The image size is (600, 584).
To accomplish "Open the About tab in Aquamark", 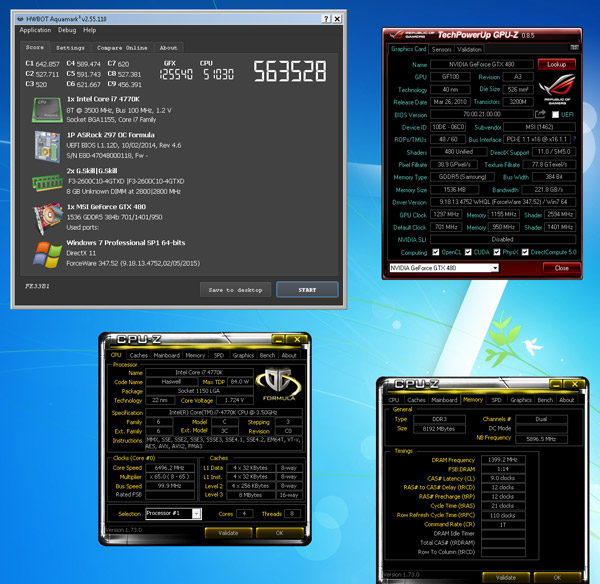I will pyautogui.click(x=168, y=48).
